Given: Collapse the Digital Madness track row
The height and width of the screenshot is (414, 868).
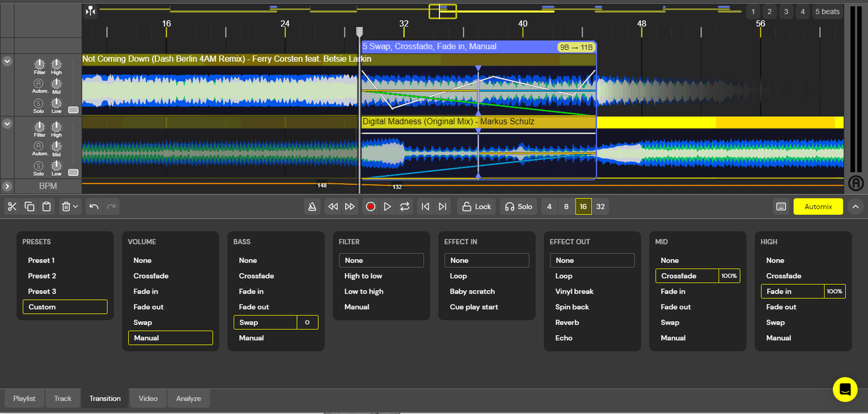Looking at the screenshot, I should 7,123.
